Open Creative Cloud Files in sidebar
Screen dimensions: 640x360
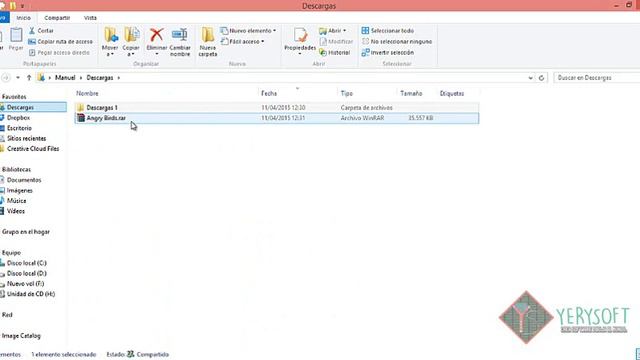click(33, 149)
